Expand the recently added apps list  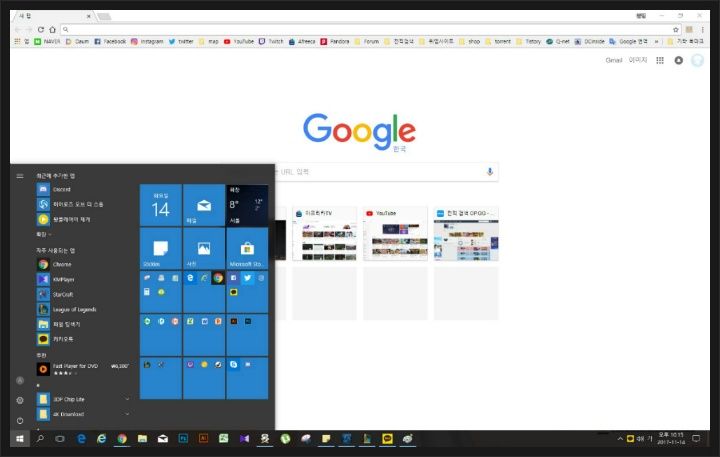[x=43, y=234]
